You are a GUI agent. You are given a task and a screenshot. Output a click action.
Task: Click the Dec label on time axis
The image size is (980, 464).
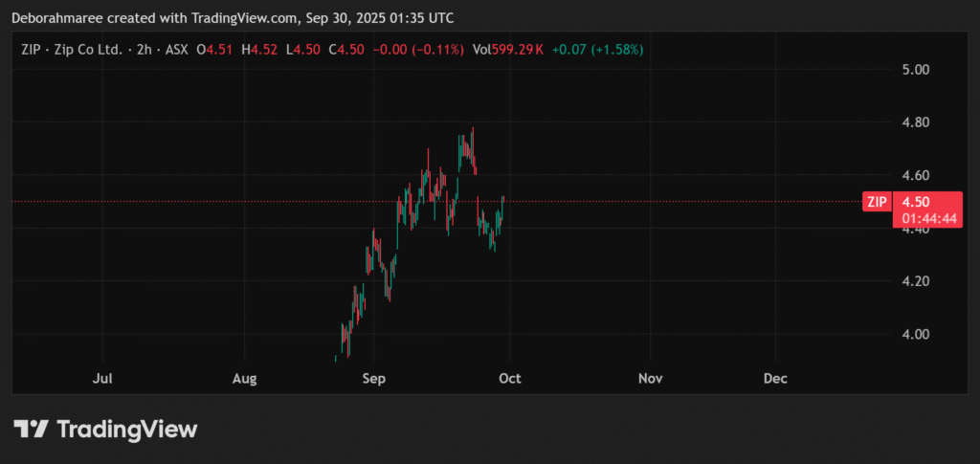tap(775, 379)
